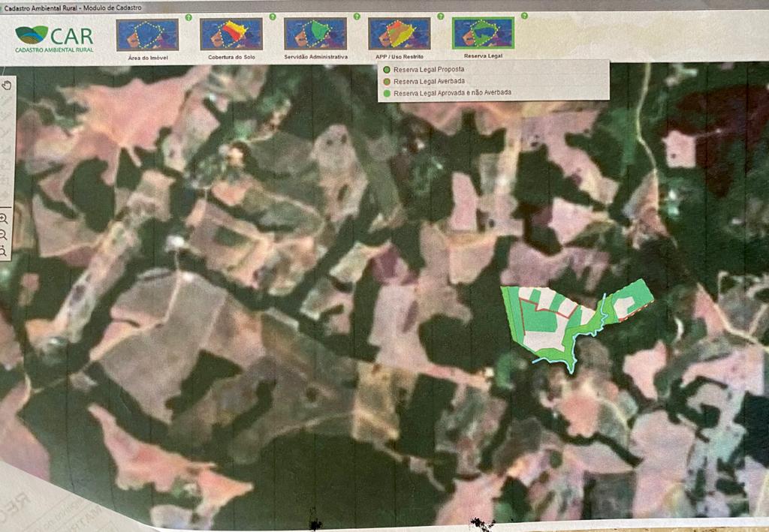Choose Reserva Legal Averbada option
This screenshot has height=532, width=769.
pyautogui.click(x=424, y=81)
